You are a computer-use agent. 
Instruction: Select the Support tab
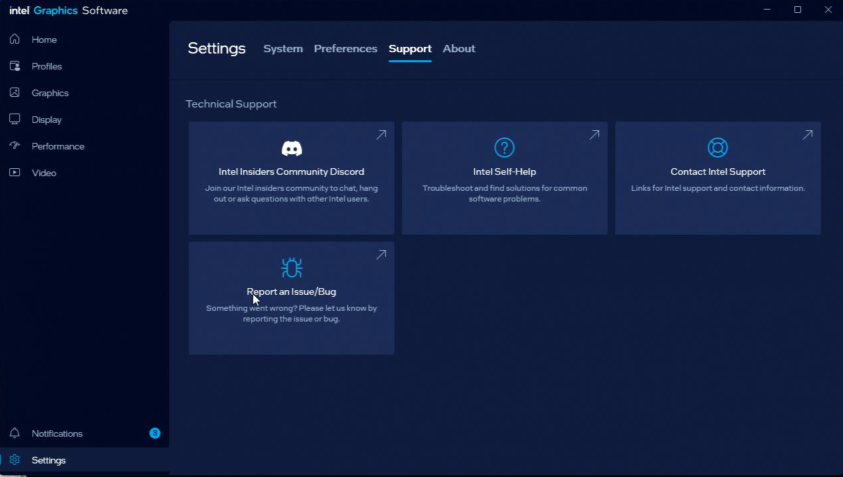click(410, 48)
